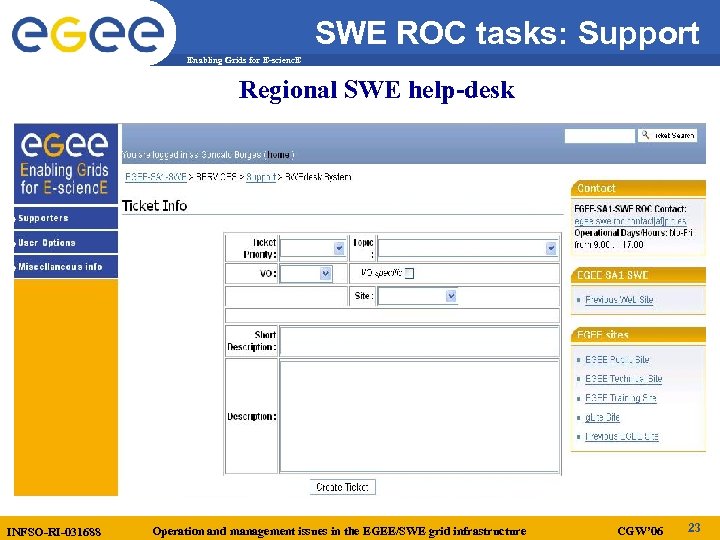Click the Ticket Info heading

(154, 206)
